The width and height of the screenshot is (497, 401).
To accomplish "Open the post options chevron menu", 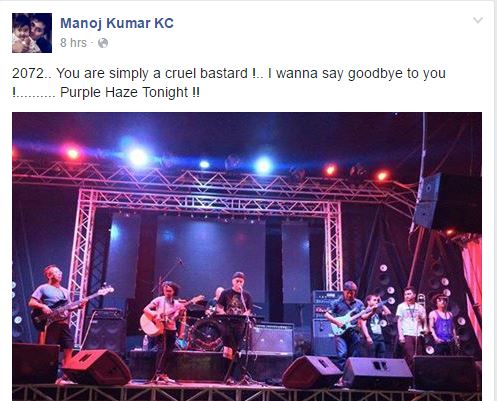I will pos(478,21).
